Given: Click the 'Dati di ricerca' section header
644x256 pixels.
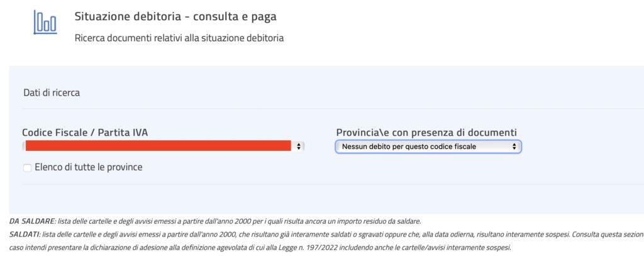Looking at the screenshot, I should [x=52, y=93].
